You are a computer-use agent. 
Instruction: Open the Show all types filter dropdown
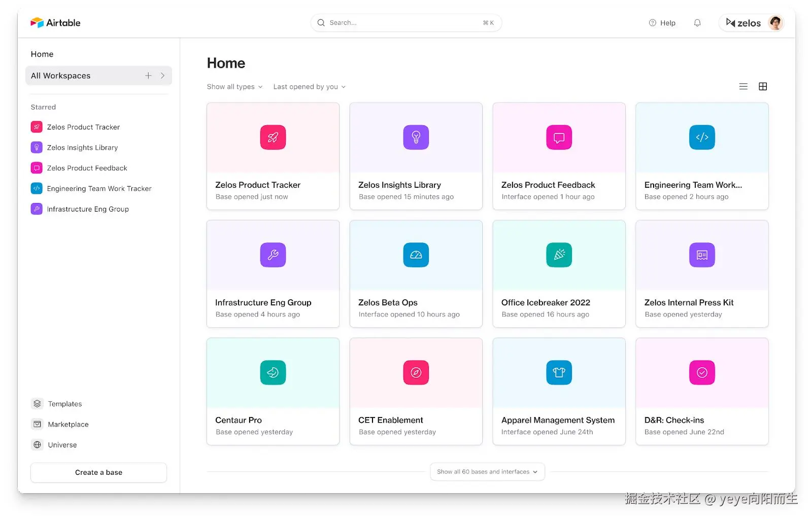pyautogui.click(x=234, y=87)
